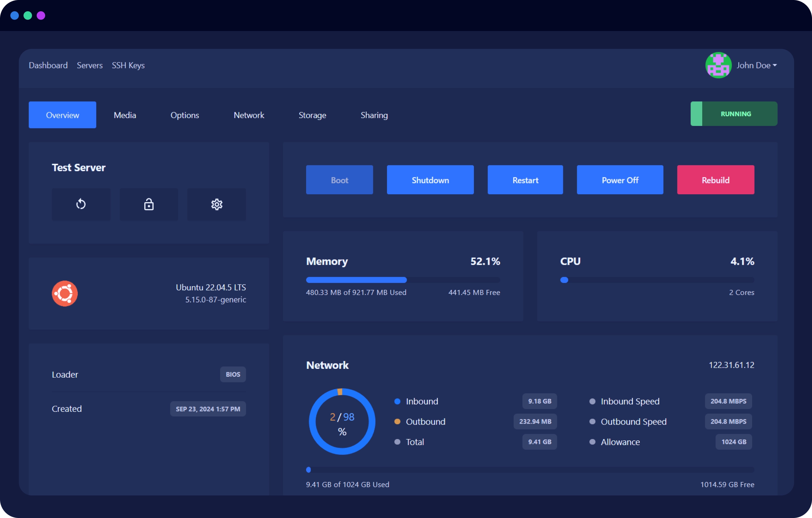Click the blue window control dot
The height and width of the screenshot is (518, 812).
14,15
